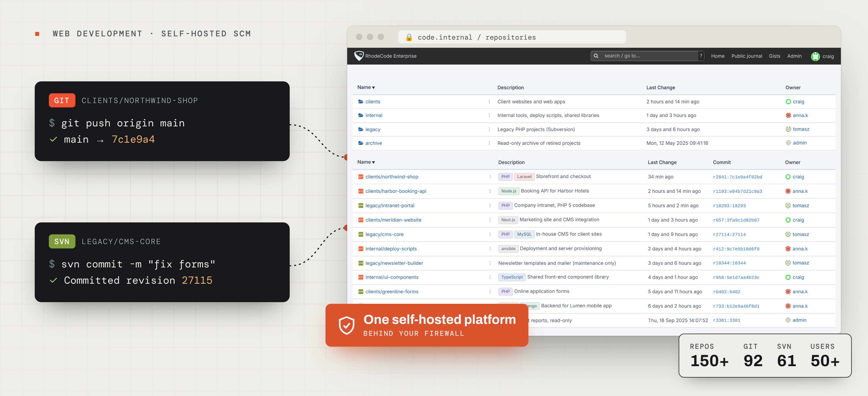Click the folder icon beside archive group
The image size is (868, 396).
pyautogui.click(x=360, y=143)
